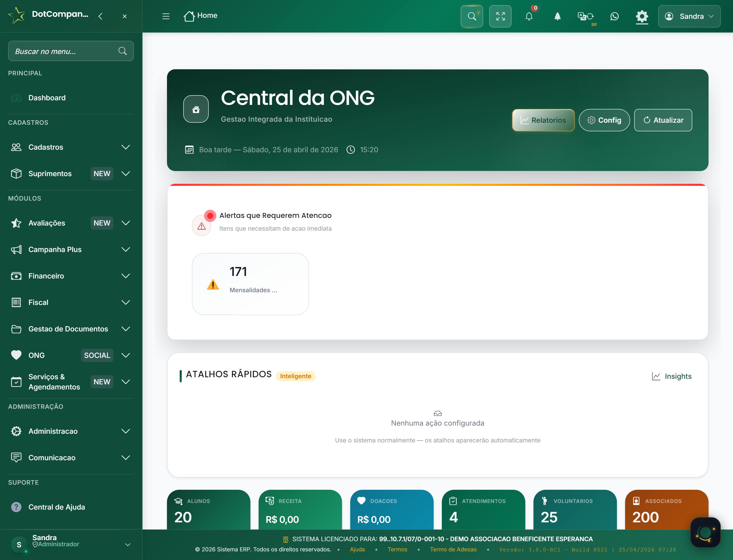The width and height of the screenshot is (733, 560).
Task: Click the Relatorios button
Action: pos(543,120)
